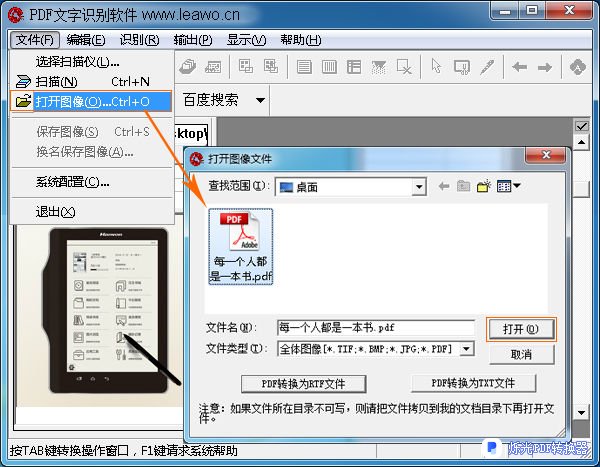This screenshot has height=467, width=600.
Task: Go back using dialog's back arrow icon
Action: point(444,186)
